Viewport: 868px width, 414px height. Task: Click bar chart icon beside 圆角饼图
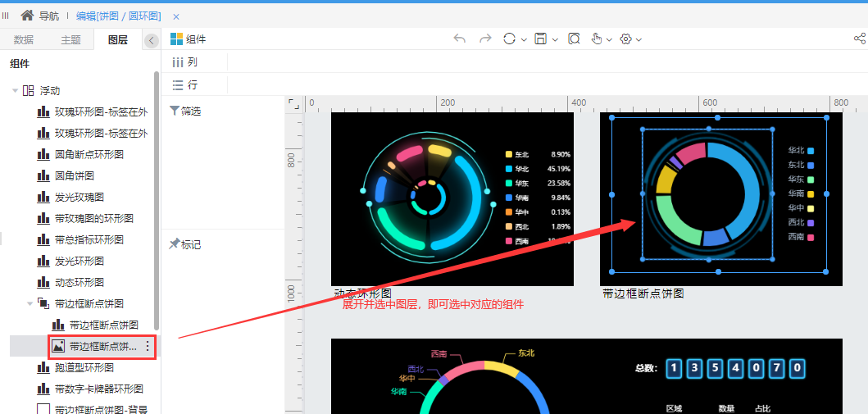tap(43, 176)
